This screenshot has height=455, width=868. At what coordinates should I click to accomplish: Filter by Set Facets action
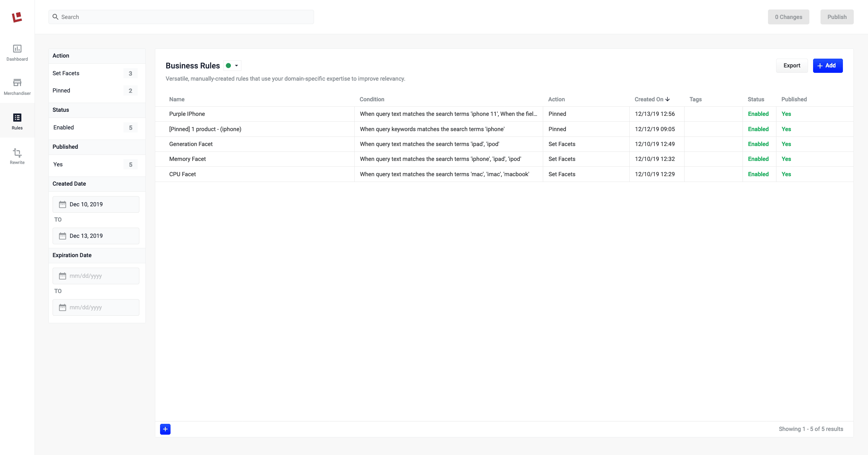(x=66, y=73)
